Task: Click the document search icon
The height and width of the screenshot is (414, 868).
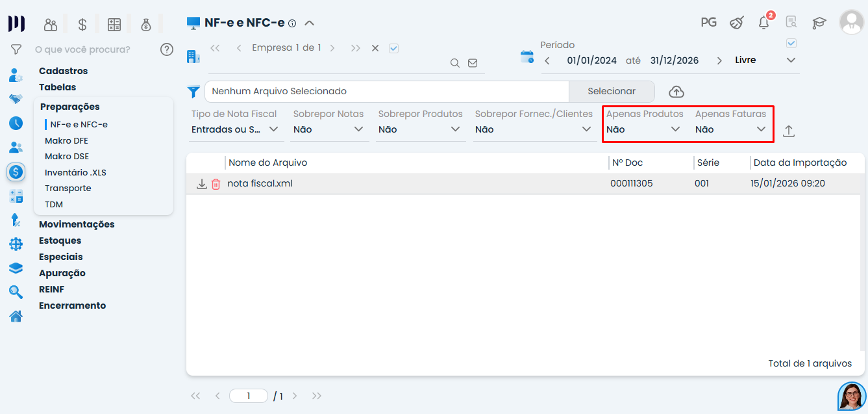Action: (x=791, y=23)
